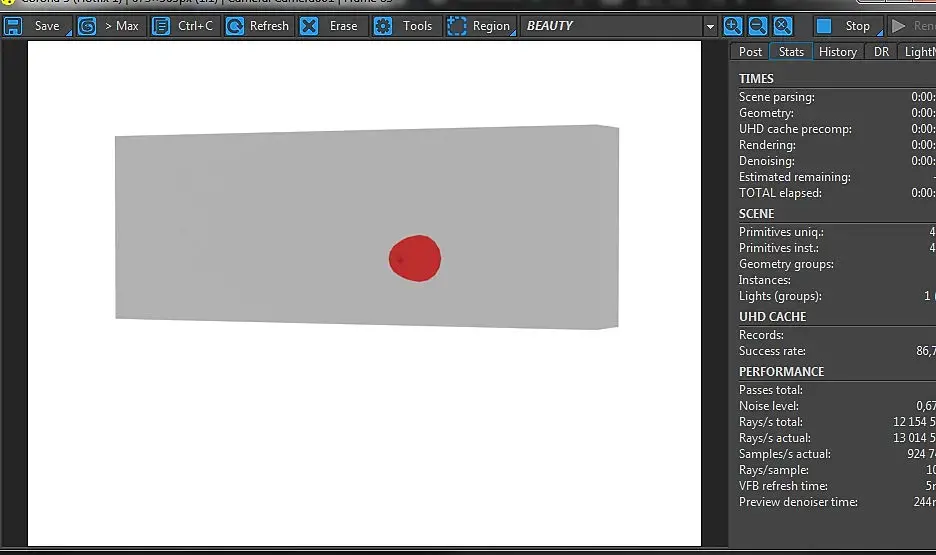Click the Render play arrow icon

pos(898,26)
